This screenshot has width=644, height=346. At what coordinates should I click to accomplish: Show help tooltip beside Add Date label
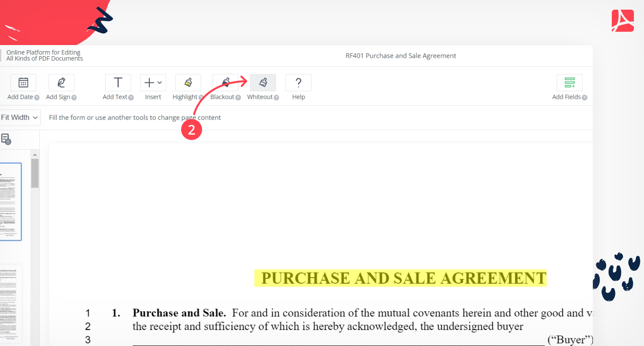(37, 97)
